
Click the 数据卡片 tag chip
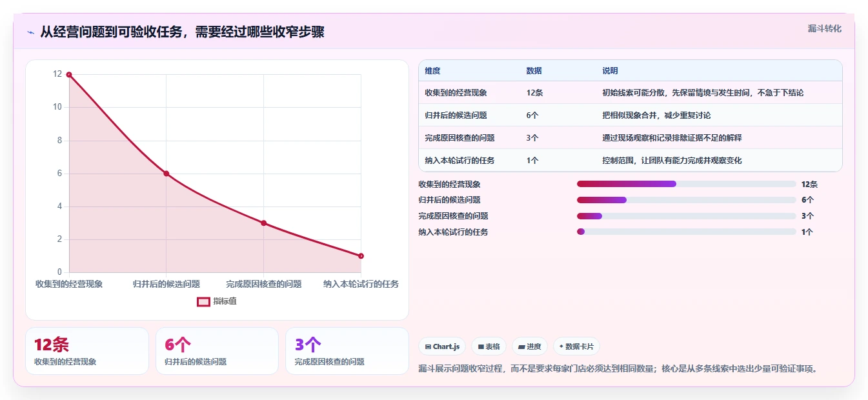pyautogui.click(x=576, y=346)
